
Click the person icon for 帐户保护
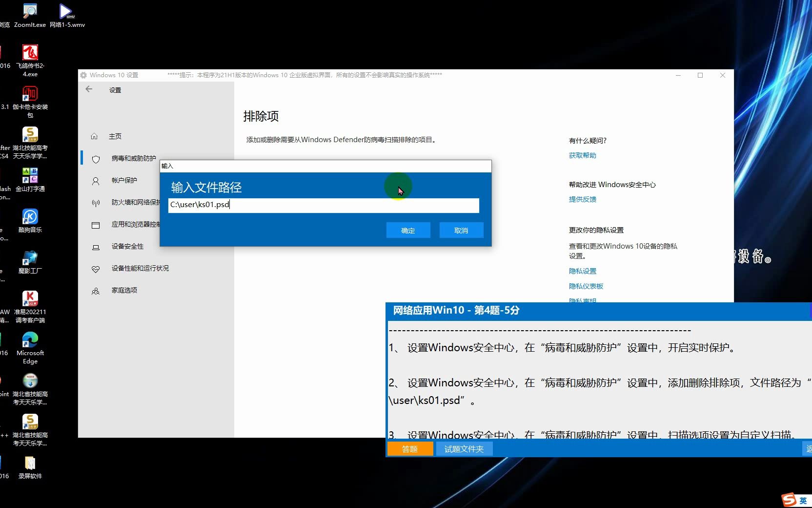point(96,181)
